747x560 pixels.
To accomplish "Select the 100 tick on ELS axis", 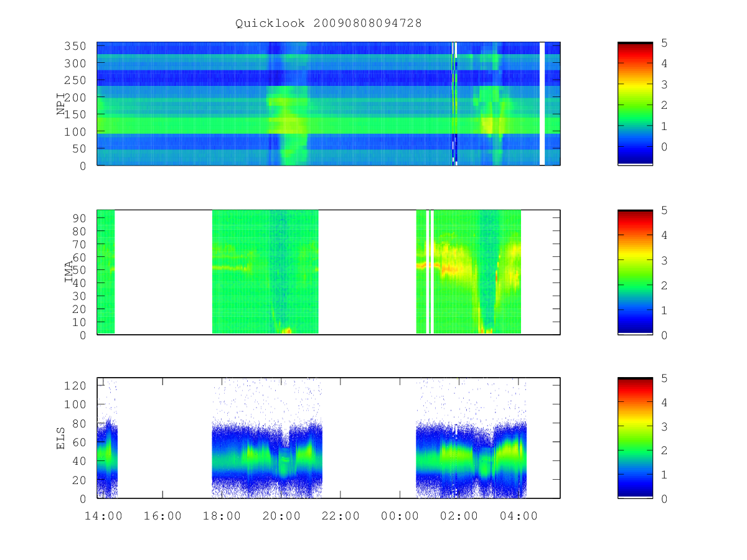I will coord(77,404).
